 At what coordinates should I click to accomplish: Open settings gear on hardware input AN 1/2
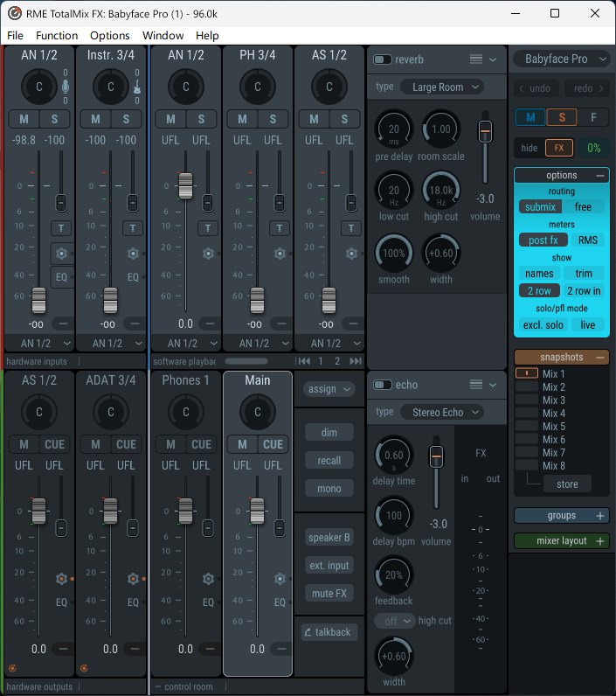tap(62, 254)
